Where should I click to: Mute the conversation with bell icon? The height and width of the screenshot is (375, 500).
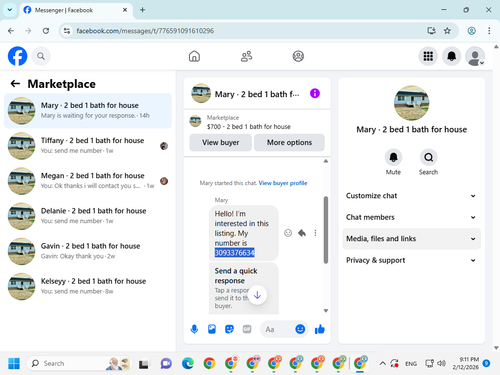click(x=393, y=157)
